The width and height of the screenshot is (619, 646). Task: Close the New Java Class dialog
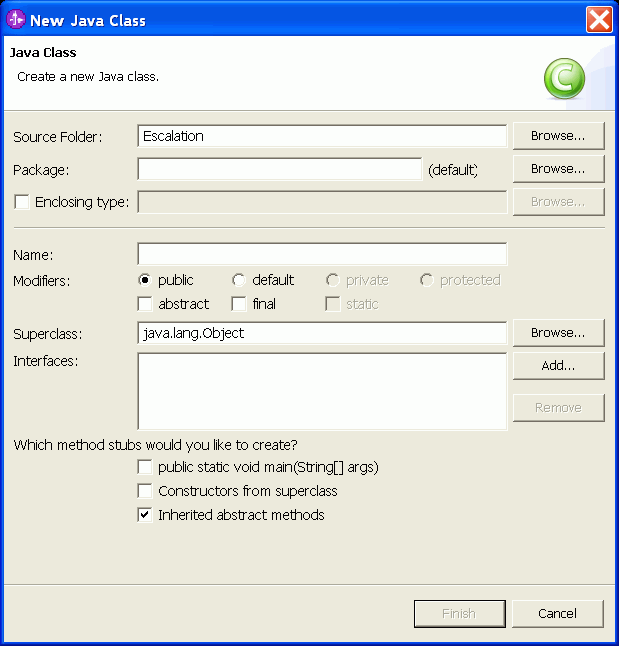click(x=599, y=19)
